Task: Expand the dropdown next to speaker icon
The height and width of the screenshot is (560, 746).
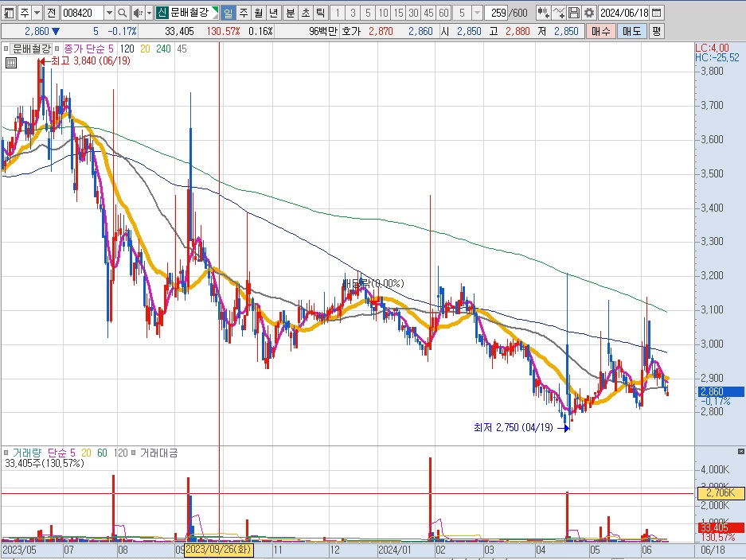Action: (149, 13)
